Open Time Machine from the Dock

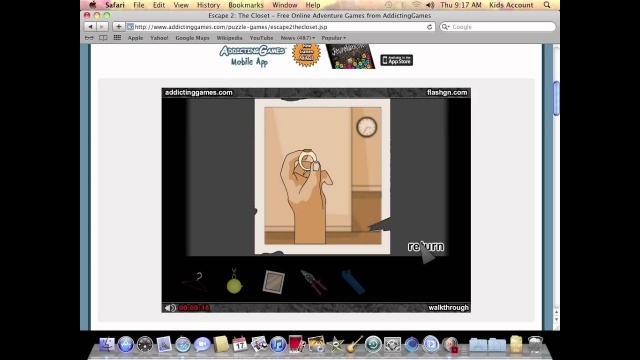[x=373, y=344]
